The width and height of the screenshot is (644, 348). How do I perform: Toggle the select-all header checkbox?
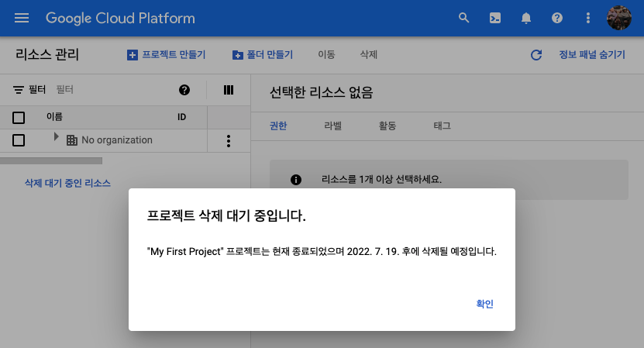pyautogui.click(x=19, y=118)
